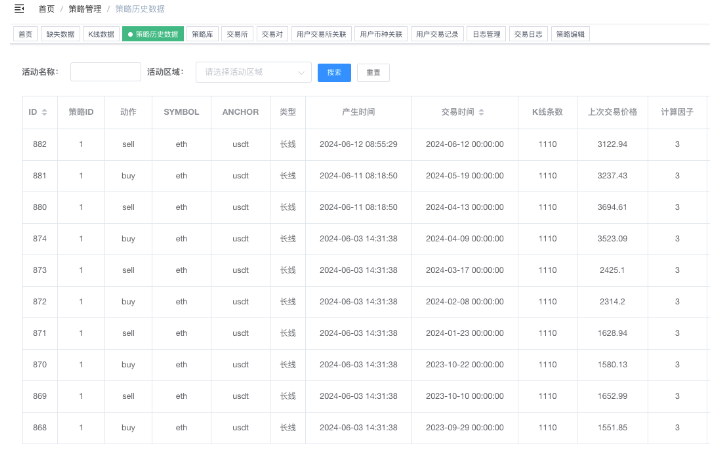Click 交易时间 2023-10-22 00:00:00
The height and width of the screenshot is (450, 720).
[465, 365]
